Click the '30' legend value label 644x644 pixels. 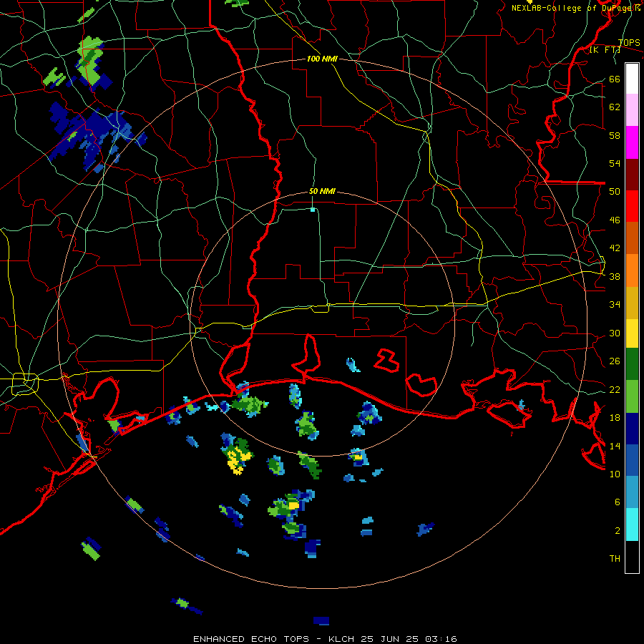[614, 333]
